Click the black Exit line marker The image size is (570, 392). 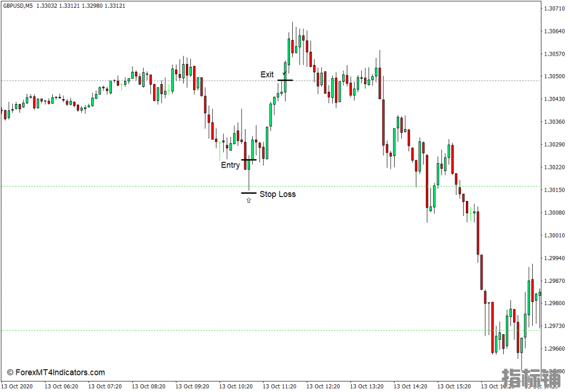pos(285,80)
